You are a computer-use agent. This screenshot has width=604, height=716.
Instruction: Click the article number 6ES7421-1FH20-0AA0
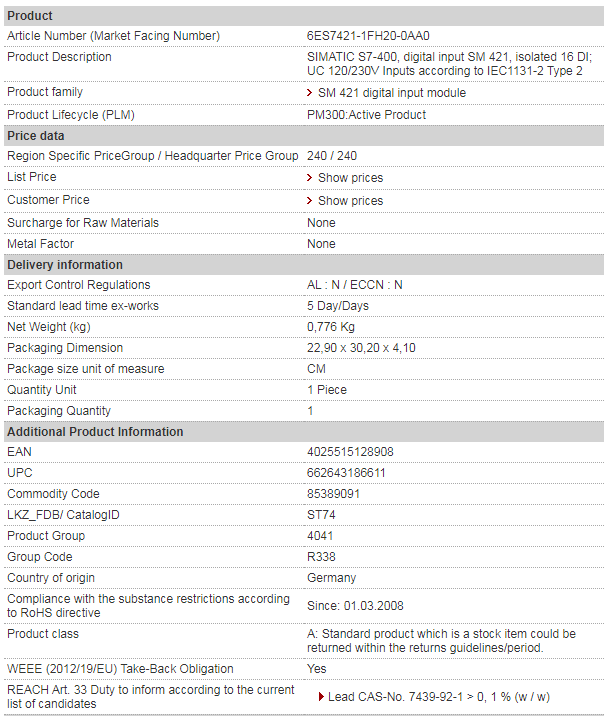click(368, 36)
